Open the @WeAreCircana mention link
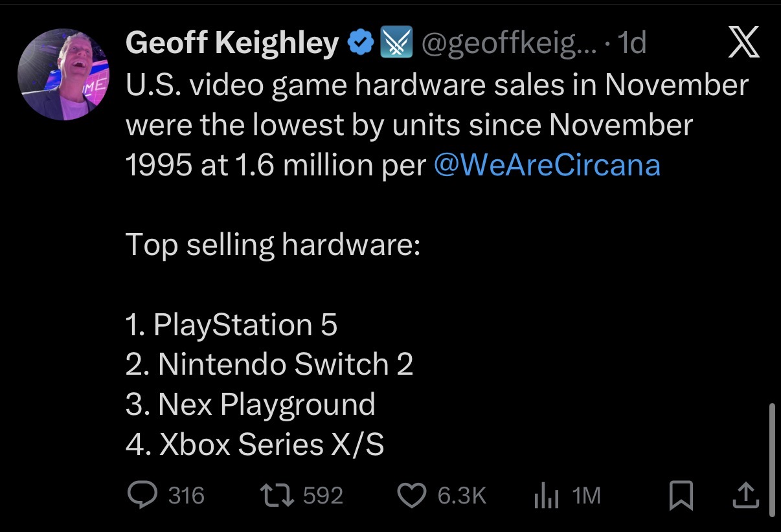 pos(547,165)
